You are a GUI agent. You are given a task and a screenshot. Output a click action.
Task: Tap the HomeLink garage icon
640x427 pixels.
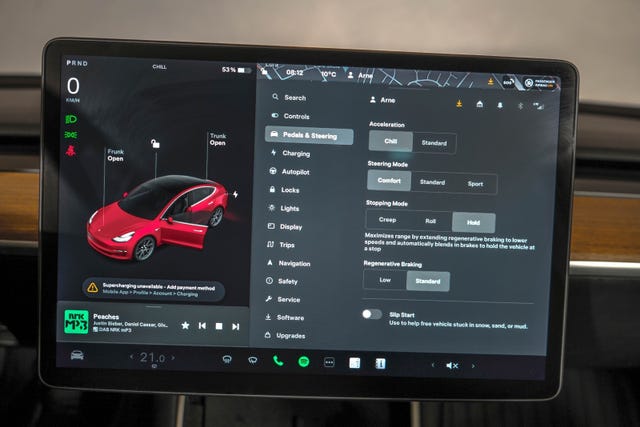(x=480, y=105)
